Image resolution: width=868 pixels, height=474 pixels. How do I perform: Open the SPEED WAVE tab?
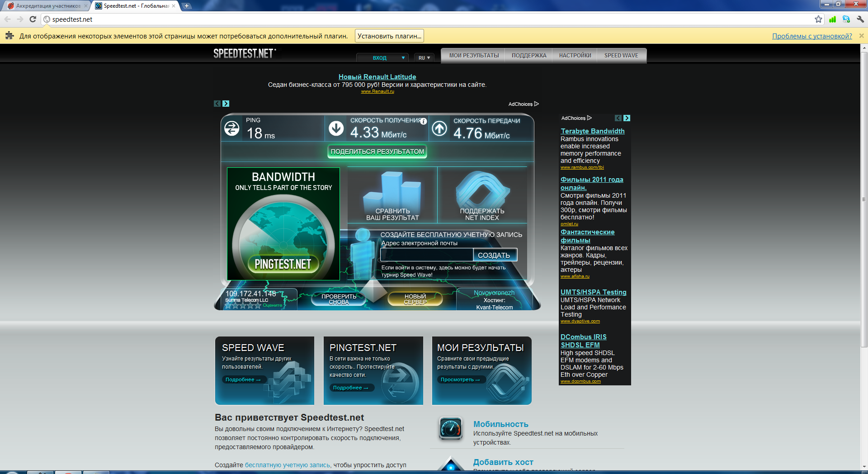pos(621,56)
